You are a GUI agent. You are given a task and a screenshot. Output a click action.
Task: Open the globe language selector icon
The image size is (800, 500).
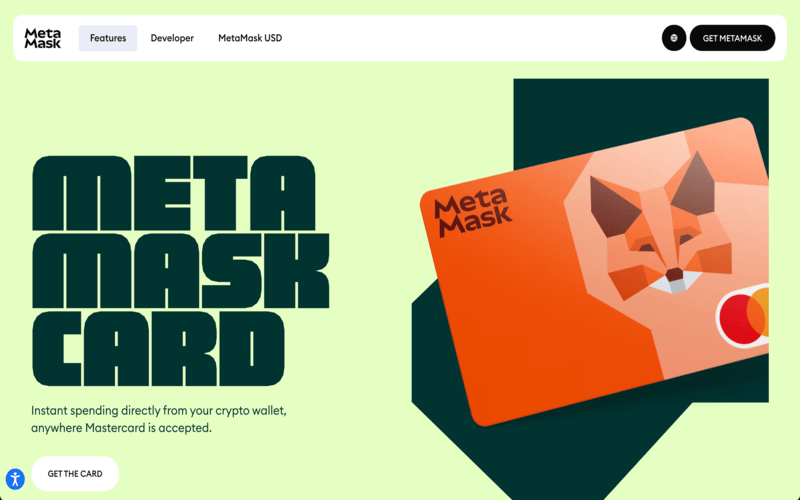tap(674, 38)
